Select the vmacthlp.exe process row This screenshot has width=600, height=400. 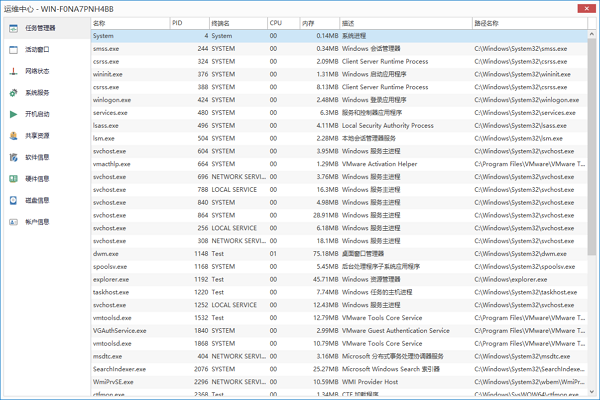pyautogui.click(x=339, y=164)
